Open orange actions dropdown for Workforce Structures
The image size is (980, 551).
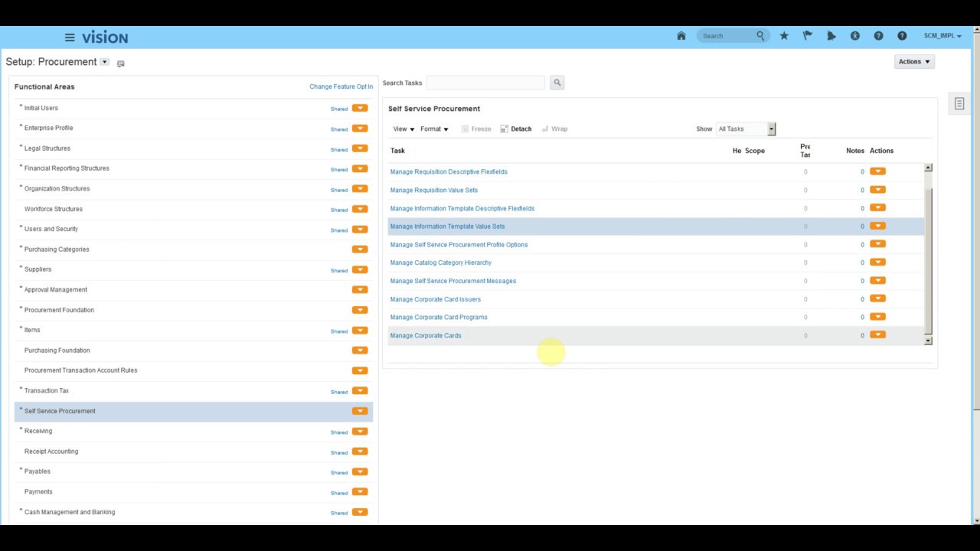click(360, 209)
